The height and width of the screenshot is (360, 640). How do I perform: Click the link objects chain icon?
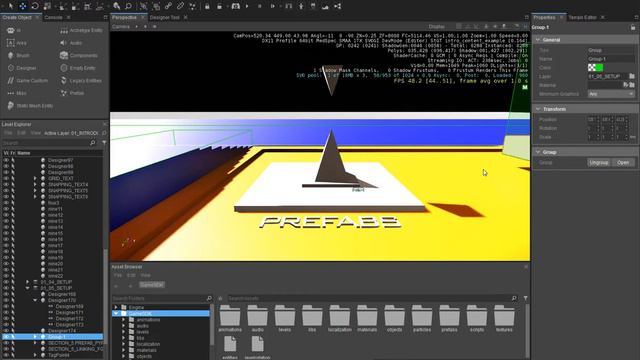click(168, 6)
